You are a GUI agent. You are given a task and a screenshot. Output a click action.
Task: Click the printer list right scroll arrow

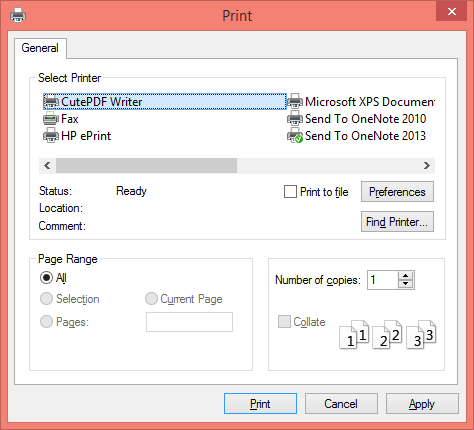tap(427, 166)
